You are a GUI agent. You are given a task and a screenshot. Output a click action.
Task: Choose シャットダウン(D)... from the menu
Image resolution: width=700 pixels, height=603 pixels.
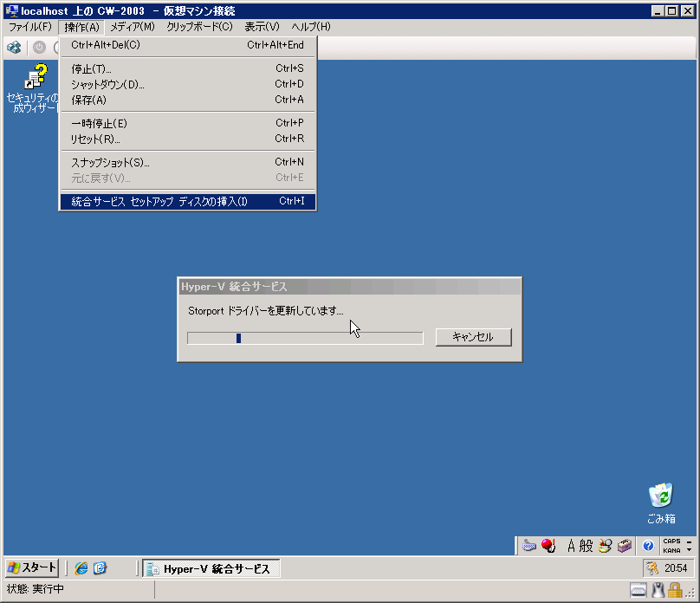click(x=188, y=84)
